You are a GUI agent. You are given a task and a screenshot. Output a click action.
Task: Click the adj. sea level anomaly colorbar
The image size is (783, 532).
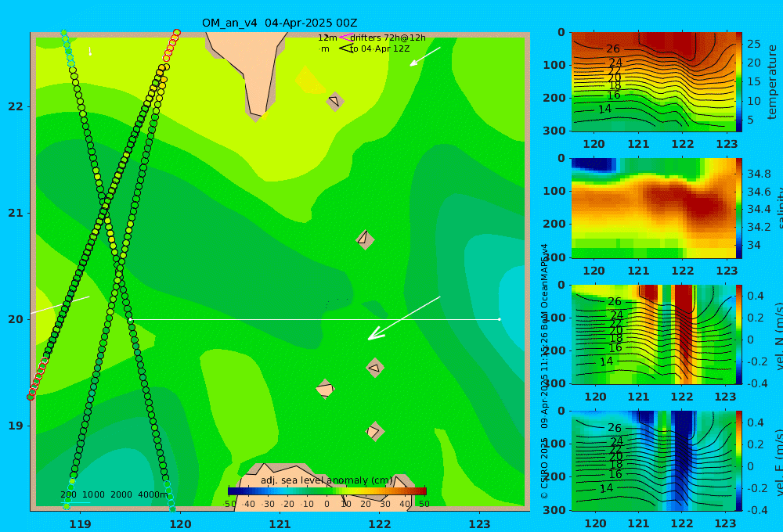pos(327,491)
